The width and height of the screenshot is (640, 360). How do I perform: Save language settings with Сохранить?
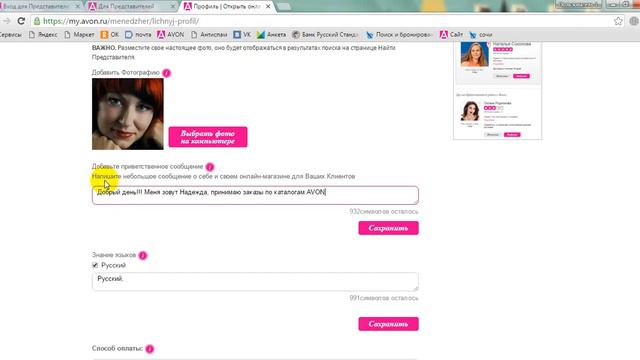(388, 324)
